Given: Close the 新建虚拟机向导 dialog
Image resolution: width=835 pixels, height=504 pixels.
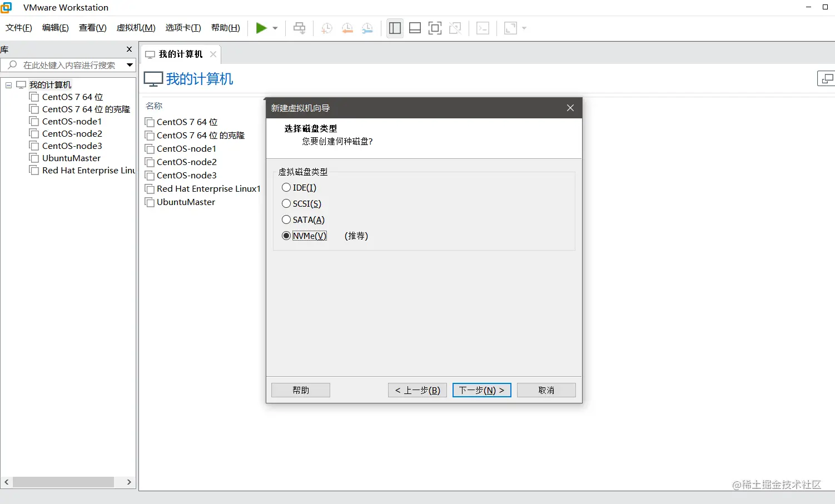Looking at the screenshot, I should (x=570, y=108).
